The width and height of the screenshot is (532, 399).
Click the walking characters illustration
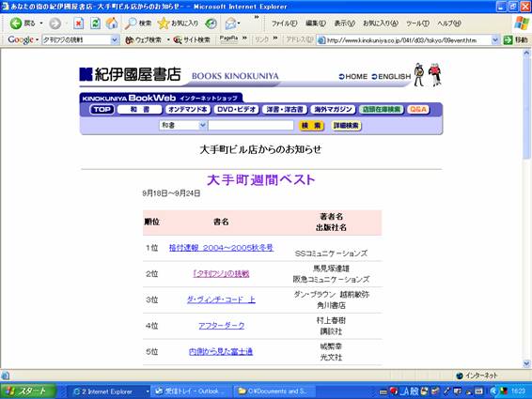pos(428,74)
